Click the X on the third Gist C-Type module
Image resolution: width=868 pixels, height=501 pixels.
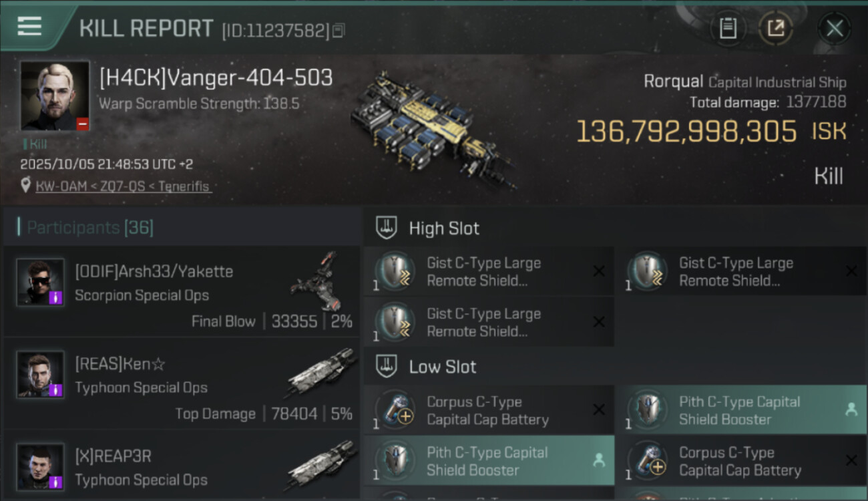[x=599, y=322]
